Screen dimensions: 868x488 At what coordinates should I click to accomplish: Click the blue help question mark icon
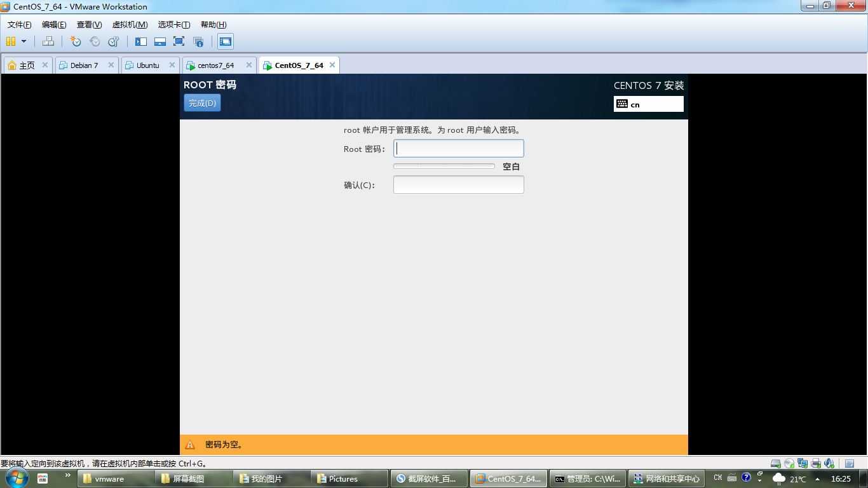pyautogui.click(x=746, y=477)
